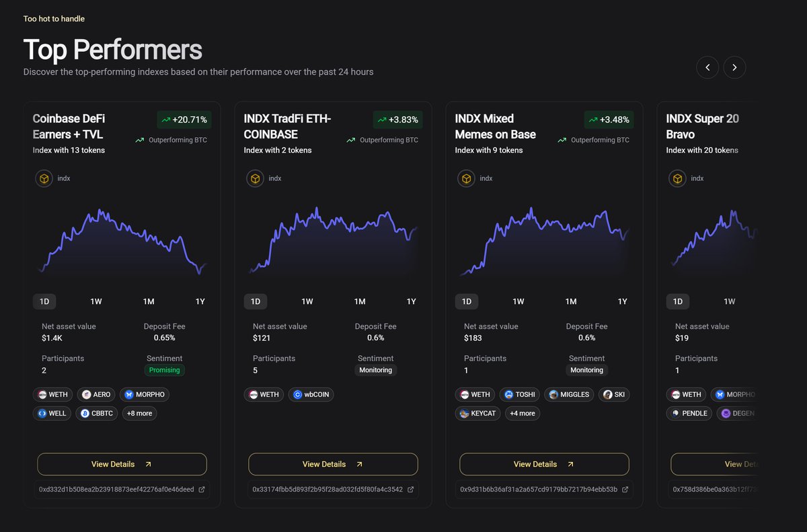The image size is (807, 532).
Task: View Details for INDX TradFi ETH-COINBASE
Action: pos(333,464)
